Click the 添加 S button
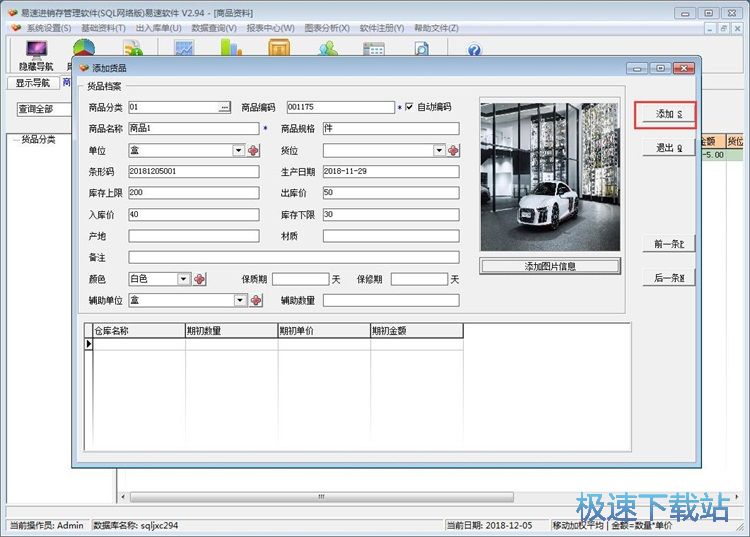 (668, 114)
